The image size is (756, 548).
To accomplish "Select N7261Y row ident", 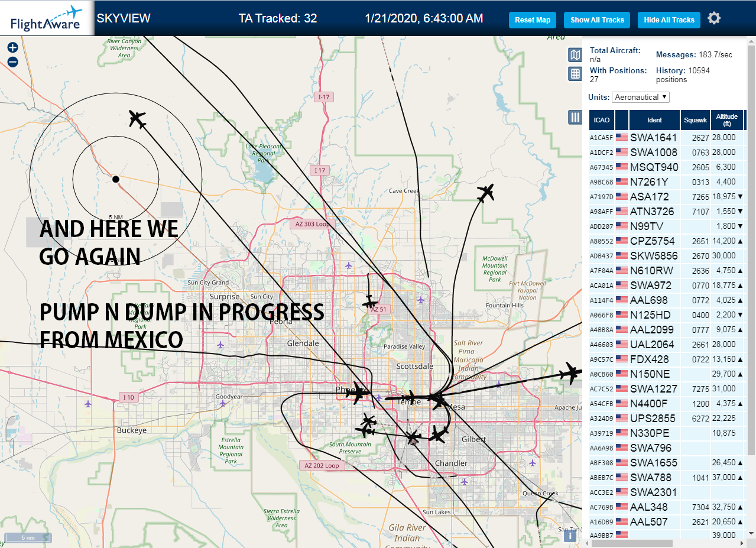I will [649, 181].
